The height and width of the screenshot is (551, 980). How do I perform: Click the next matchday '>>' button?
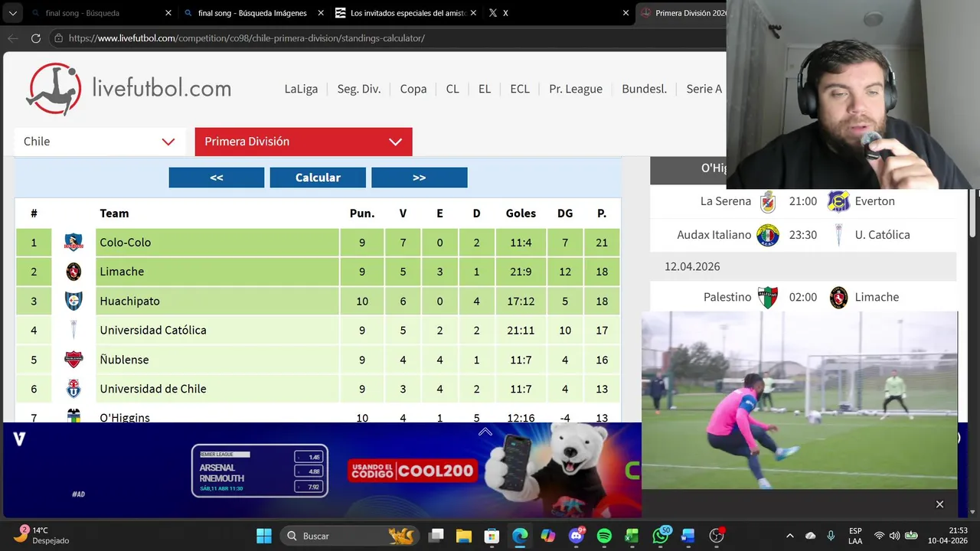(x=420, y=178)
